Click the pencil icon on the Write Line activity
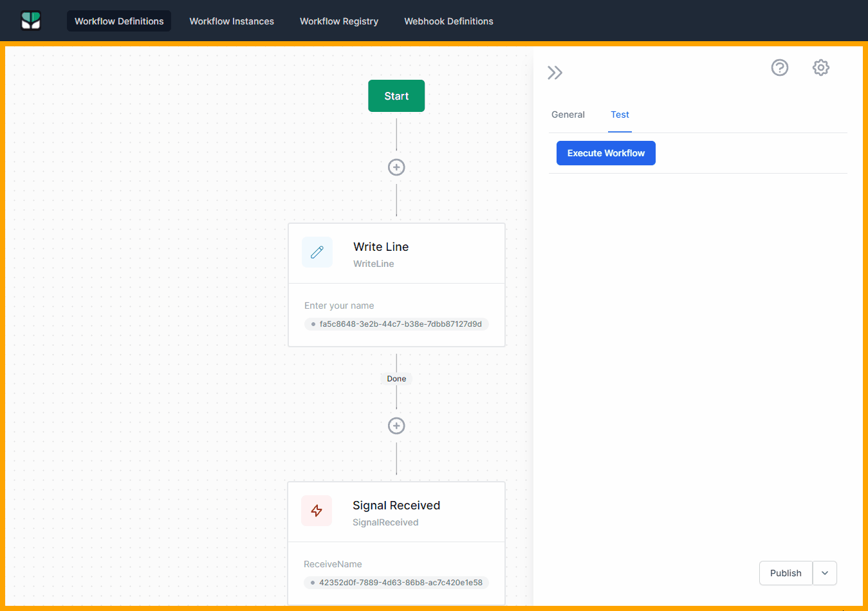The height and width of the screenshot is (611, 868). pyautogui.click(x=317, y=252)
